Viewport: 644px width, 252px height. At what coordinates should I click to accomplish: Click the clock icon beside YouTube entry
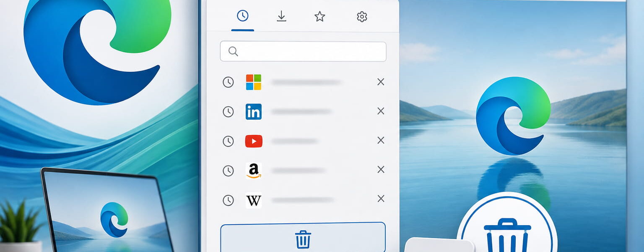coord(228,141)
